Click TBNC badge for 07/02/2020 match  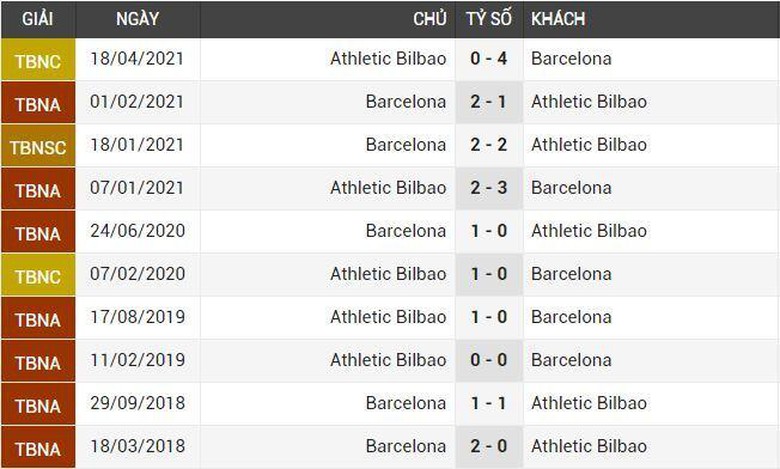(x=38, y=276)
